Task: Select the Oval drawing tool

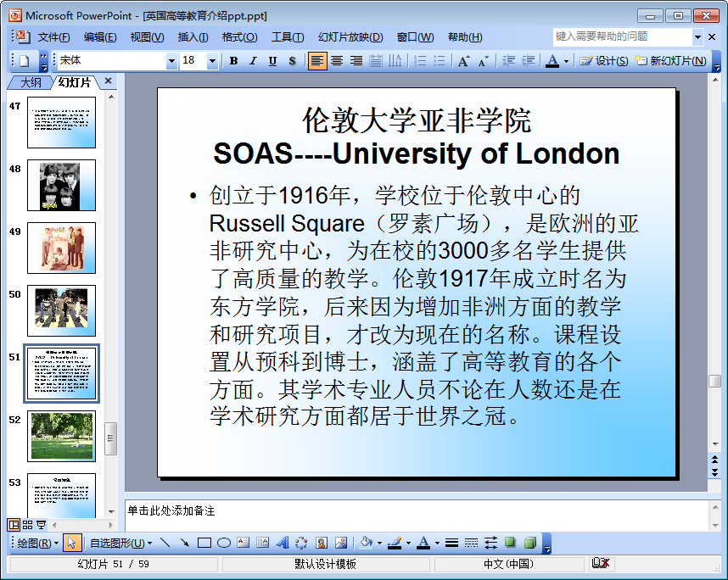Action: [x=224, y=543]
